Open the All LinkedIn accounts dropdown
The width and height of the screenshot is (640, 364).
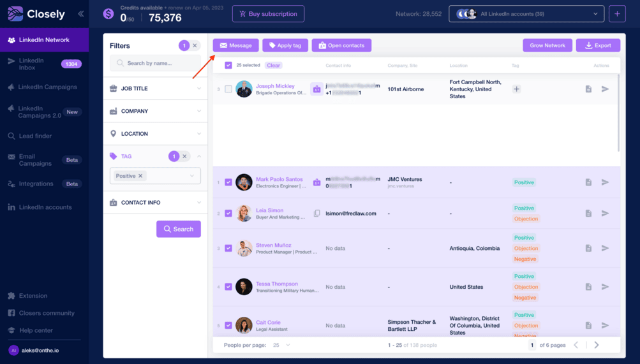pos(526,13)
